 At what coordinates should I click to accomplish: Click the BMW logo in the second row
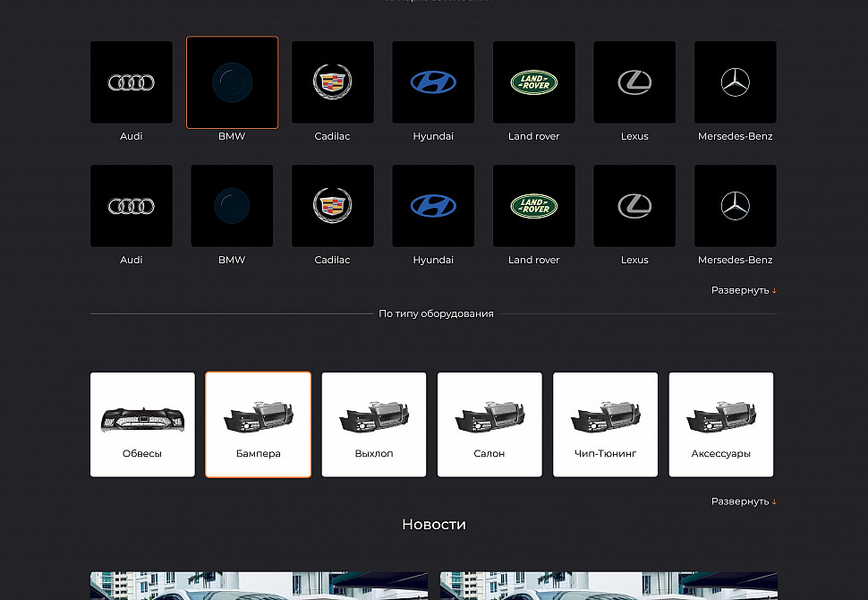[232, 206]
